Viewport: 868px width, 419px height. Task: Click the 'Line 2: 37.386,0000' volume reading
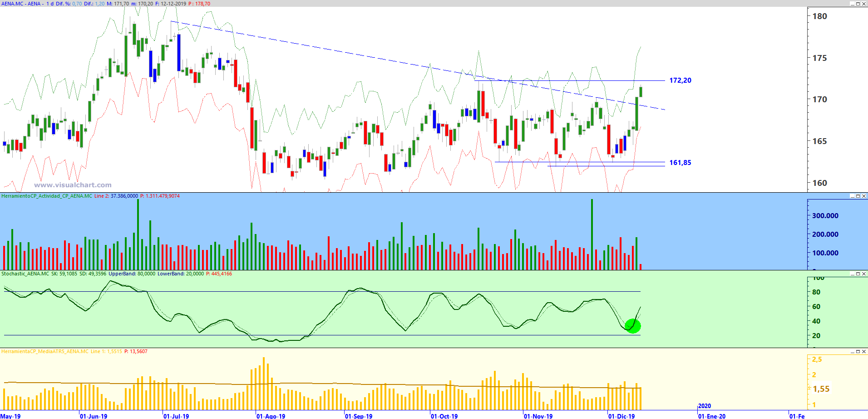click(116, 196)
